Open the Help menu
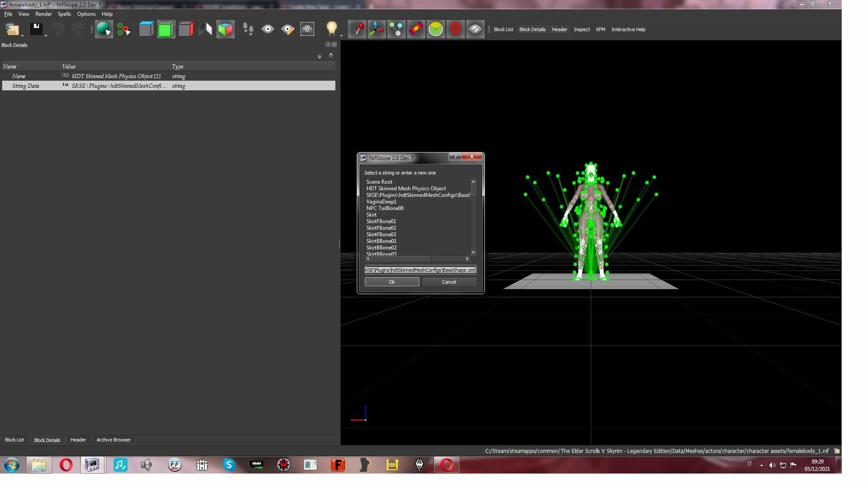This screenshot has width=868, height=488. click(107, 14)
